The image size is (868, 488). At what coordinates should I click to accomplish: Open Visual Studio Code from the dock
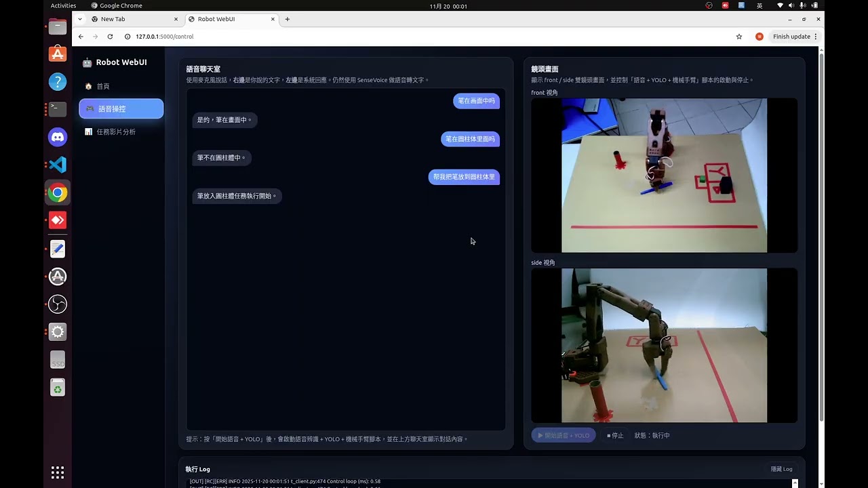click(58, 165)
